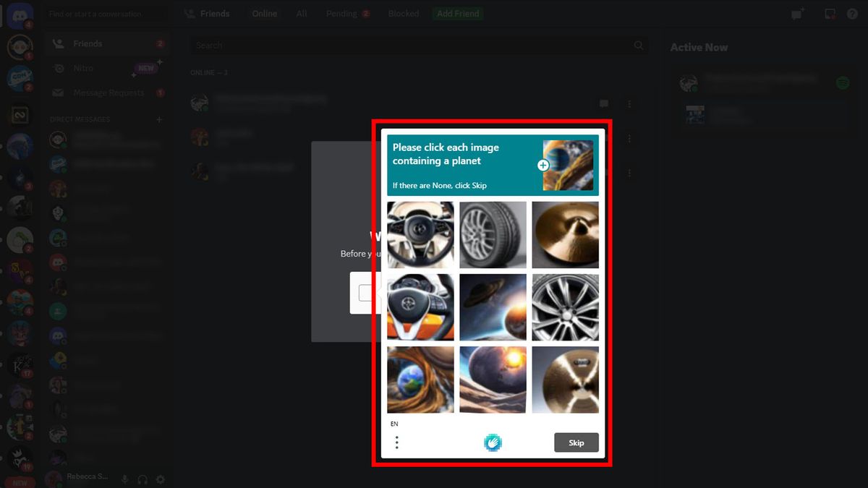Switch to the Pending tab
The image size is (868, 488).
point(340,13)
